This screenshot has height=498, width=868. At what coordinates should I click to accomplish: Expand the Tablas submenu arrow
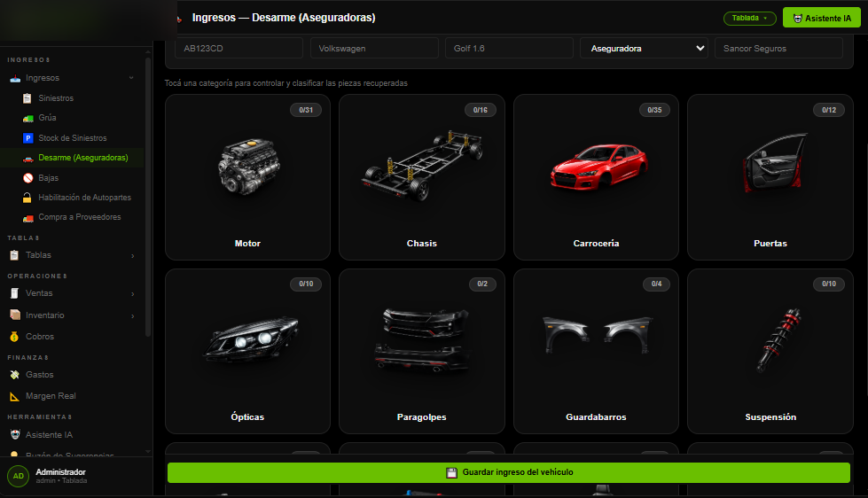(x=132, y=255)
